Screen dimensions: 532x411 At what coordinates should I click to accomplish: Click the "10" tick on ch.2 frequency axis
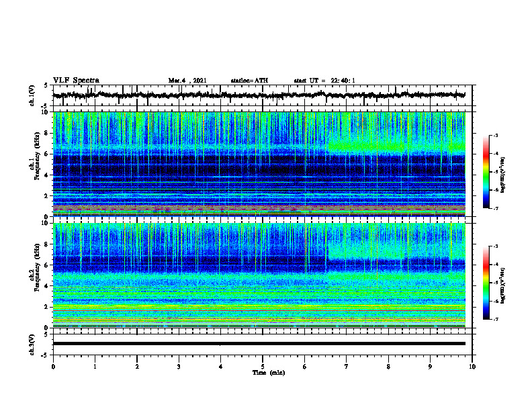tap(46, 223)
